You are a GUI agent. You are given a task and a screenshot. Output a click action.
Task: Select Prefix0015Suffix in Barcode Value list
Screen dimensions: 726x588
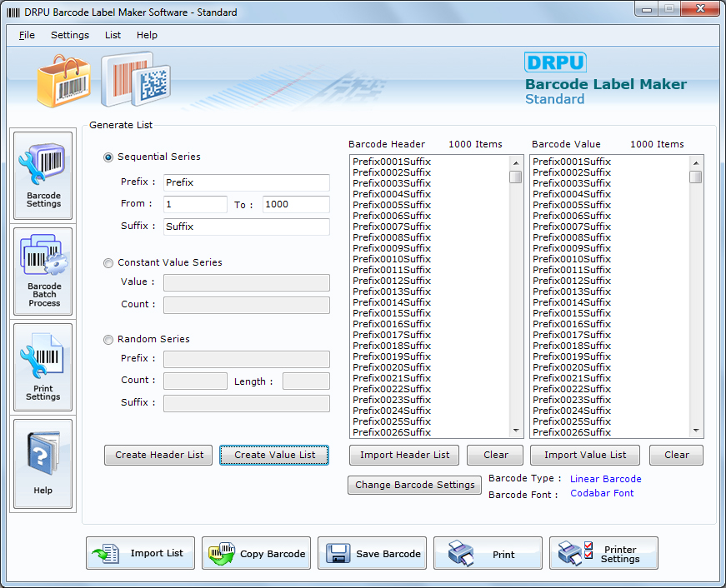click(x=572, y=313)
